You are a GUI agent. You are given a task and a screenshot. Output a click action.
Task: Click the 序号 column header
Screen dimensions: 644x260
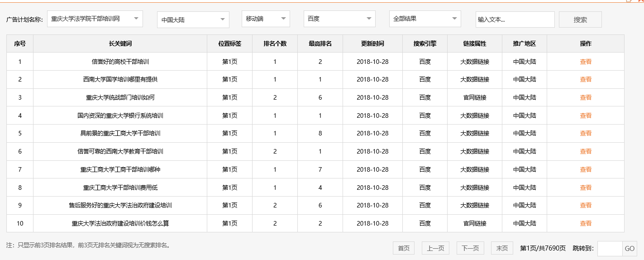click(x=20, y=43)
